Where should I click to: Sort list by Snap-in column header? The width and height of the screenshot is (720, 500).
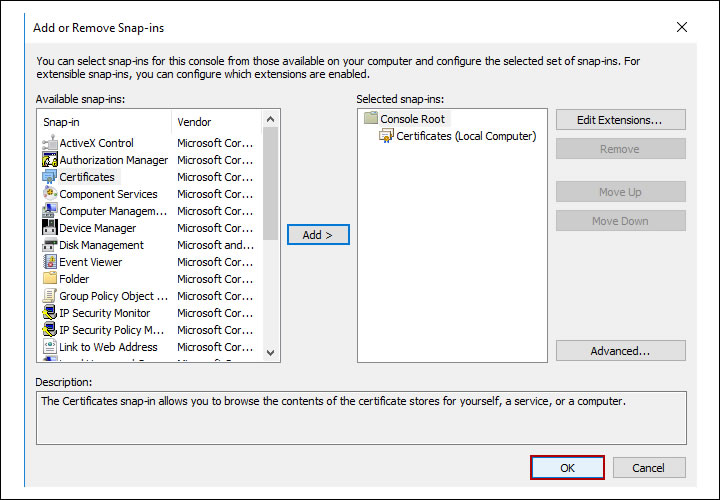104,122
